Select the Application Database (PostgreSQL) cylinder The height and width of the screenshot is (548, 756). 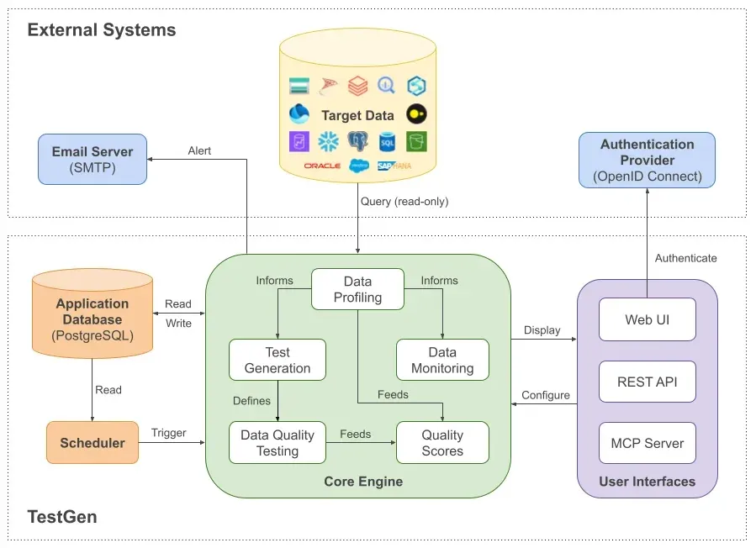click(x=93, y=314)
